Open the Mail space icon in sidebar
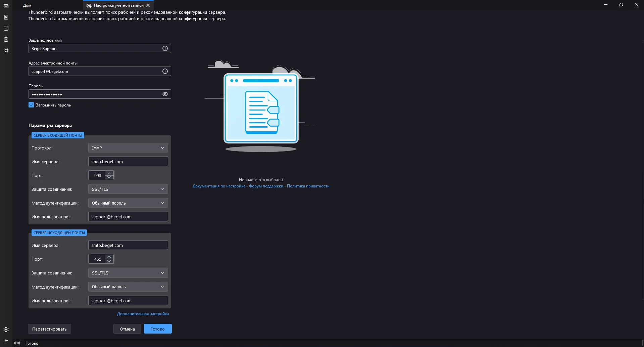Viewport: 644px width, 347px height. tap(6, 6)
